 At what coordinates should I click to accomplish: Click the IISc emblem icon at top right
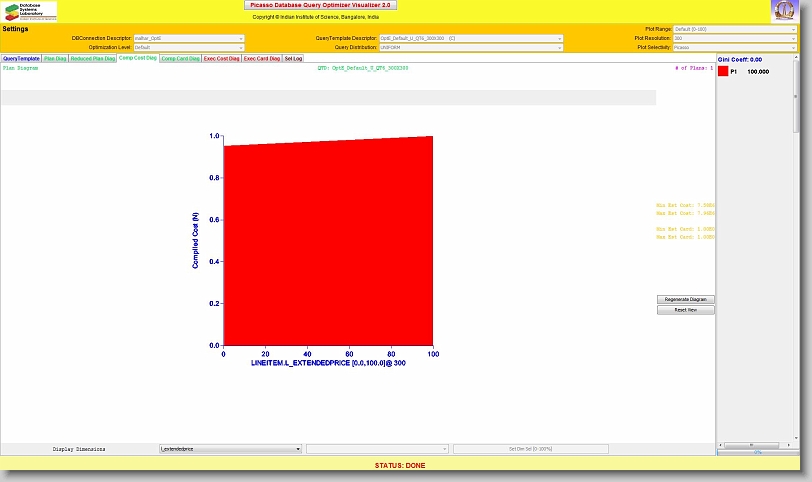click(784, 11)
